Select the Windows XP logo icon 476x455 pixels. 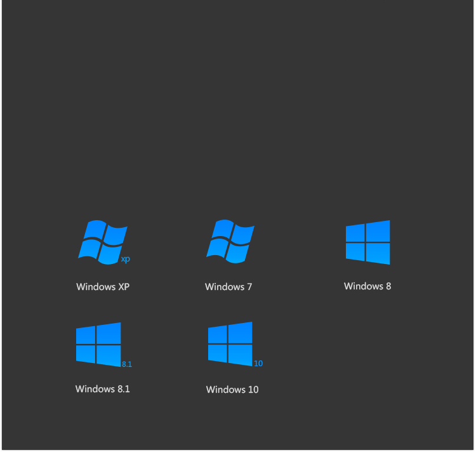[x=104, y=242]
